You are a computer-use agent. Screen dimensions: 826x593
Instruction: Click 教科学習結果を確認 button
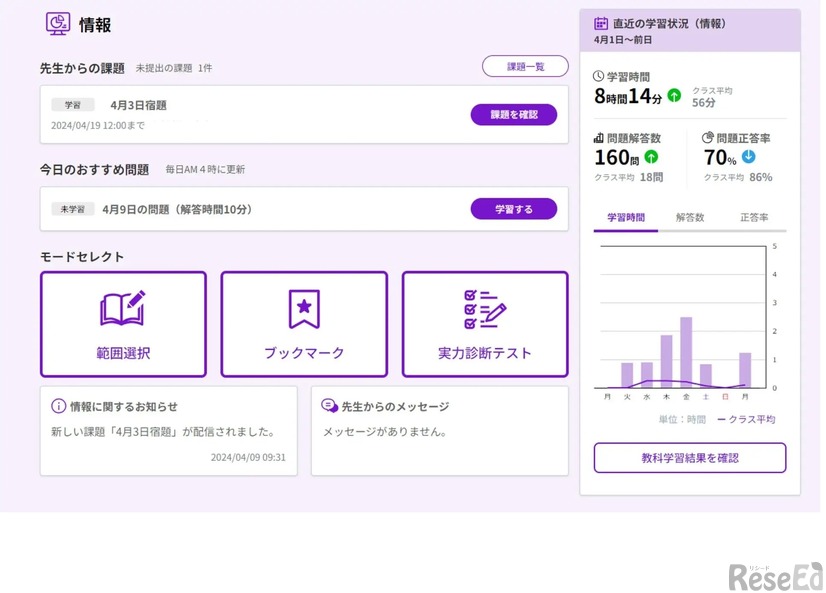click(x=690, y=458)
